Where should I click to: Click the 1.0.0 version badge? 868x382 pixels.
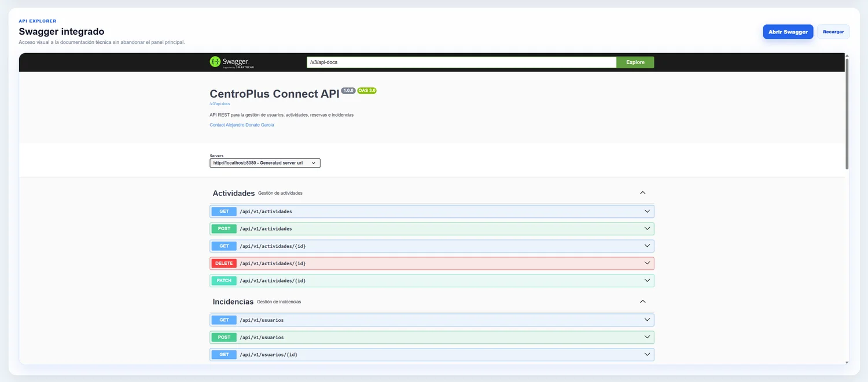[x=348, y=91]
